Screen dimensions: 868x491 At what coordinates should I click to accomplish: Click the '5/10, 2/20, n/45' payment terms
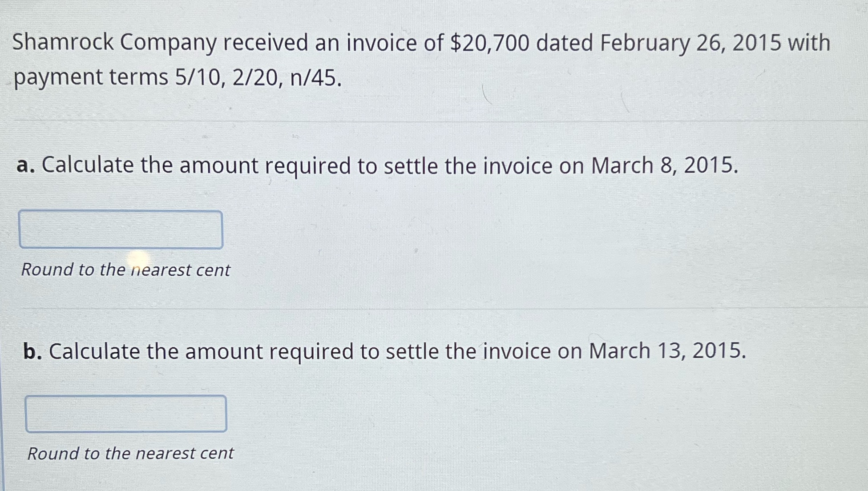tap(258, 78)
